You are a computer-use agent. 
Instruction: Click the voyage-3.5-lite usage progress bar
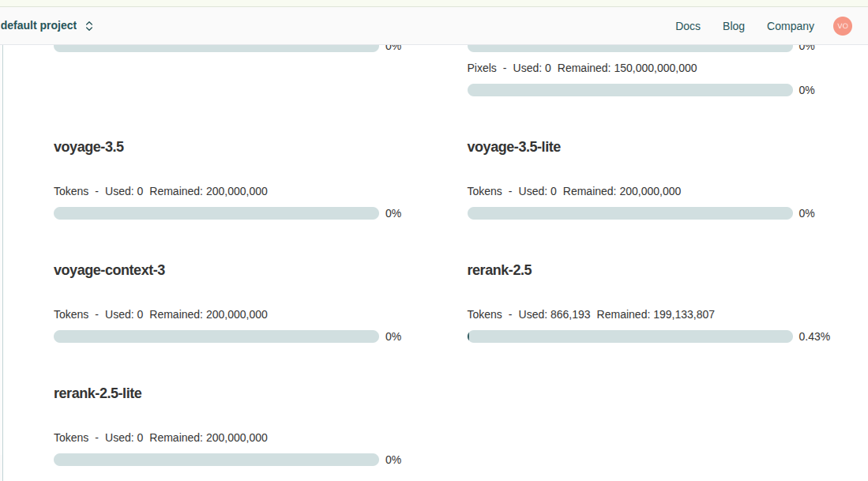point(629,213)
